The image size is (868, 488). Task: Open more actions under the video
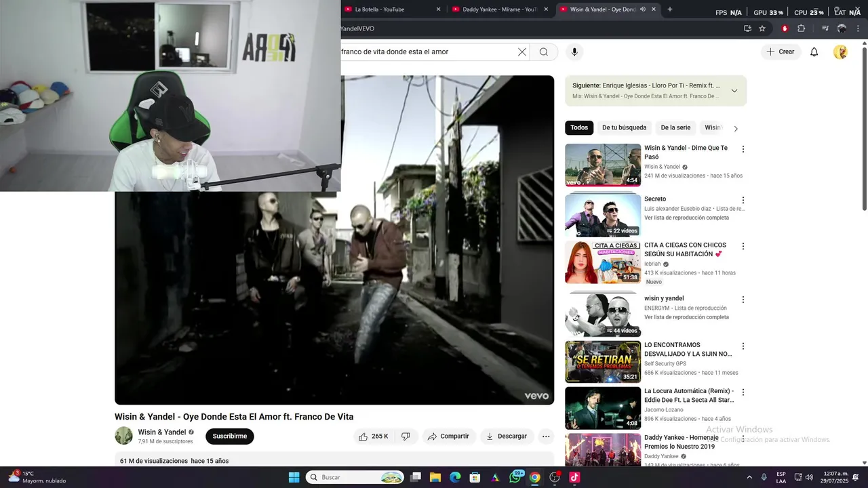(x=546, y=436)
